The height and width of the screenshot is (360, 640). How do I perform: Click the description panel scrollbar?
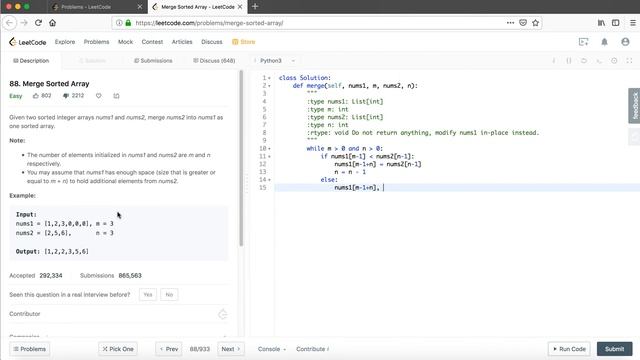[x=241, y=158]
